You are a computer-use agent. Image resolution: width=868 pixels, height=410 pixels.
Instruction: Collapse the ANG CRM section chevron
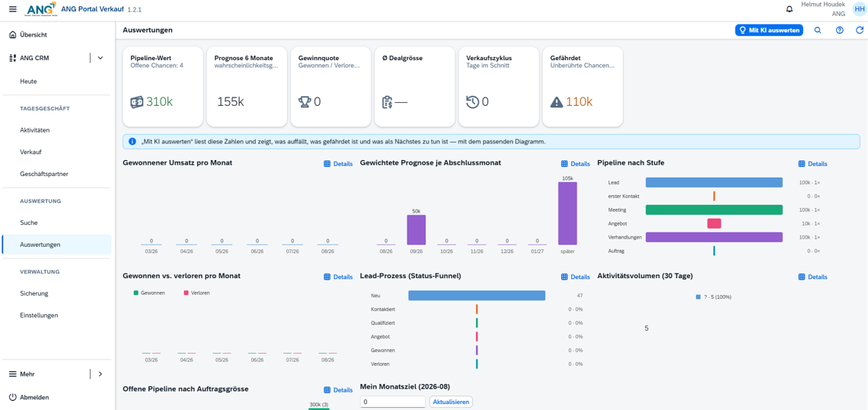(101, 58)
